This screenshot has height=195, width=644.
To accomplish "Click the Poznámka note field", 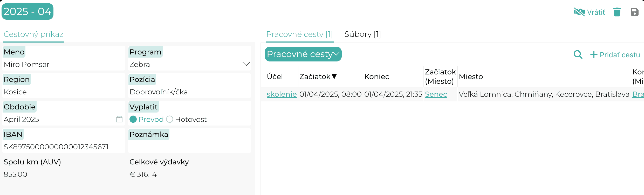I will tap(189, 147).
